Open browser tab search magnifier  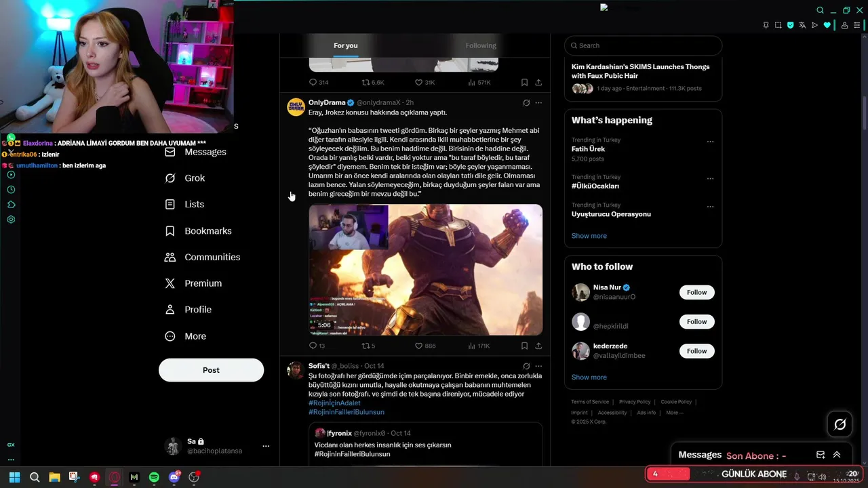820,10
